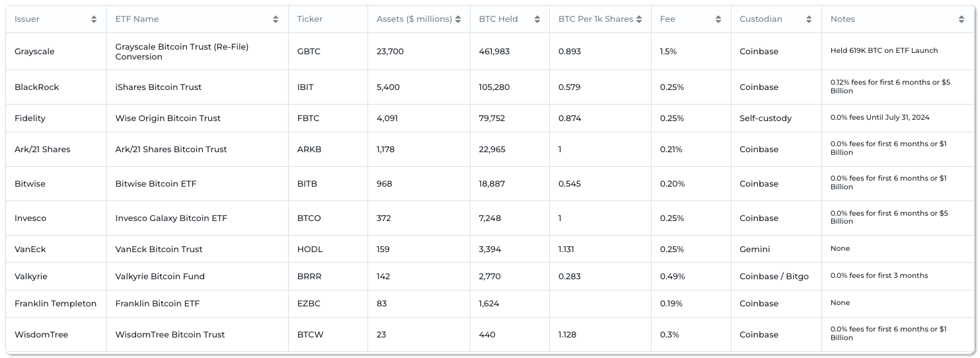Click Self-custody custodian cell
Viewport: 980px width, 358px height.
pyautogui.click(x=765, y=118)
